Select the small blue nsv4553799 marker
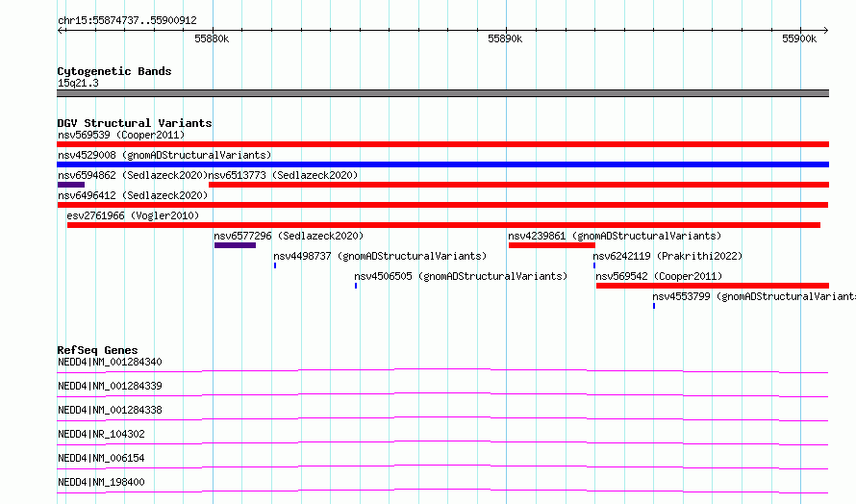The image size is (856, 504). click(x=654, y=306)
